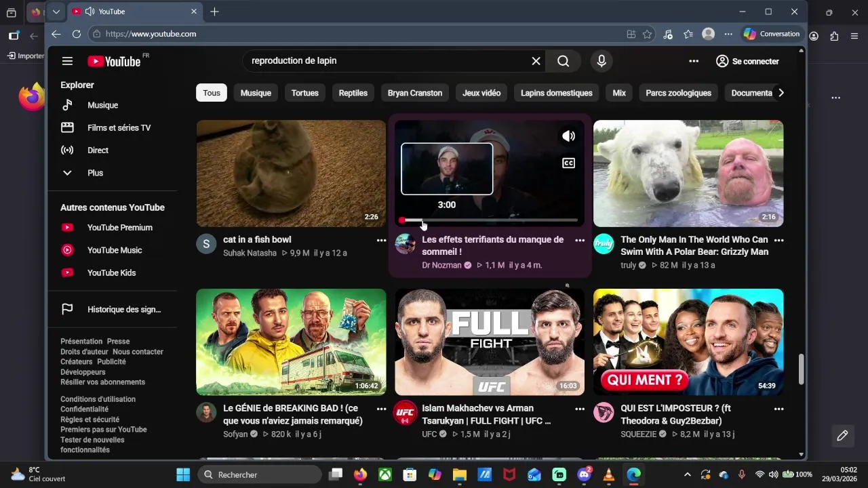Image resolution: width=868 pixels, height=488 pixels.
Task: Close the YouTube browser tab
Action: click(194, 12)
